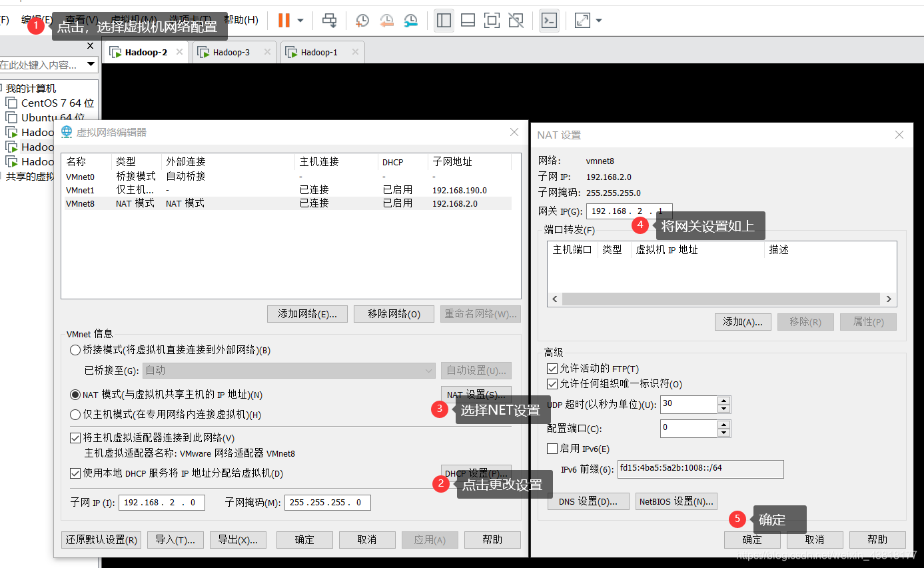Click 取消 in the NAT 设置 dialog
This screenshot has height=568, width=924.
tap(815, 540)
